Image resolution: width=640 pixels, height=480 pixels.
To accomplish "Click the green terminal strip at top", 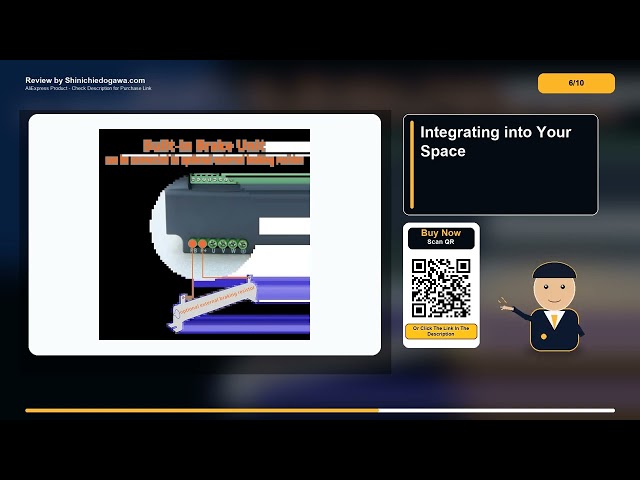I will tap(249, 178).
